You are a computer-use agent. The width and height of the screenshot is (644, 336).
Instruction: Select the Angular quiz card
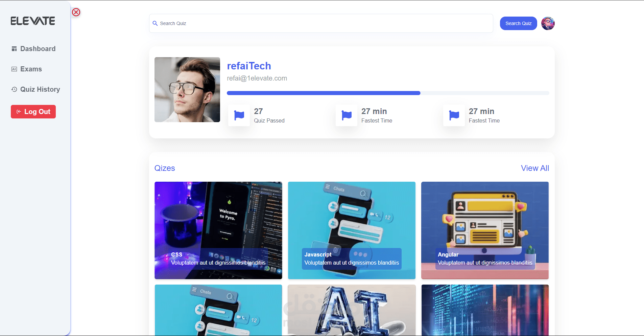485,230
